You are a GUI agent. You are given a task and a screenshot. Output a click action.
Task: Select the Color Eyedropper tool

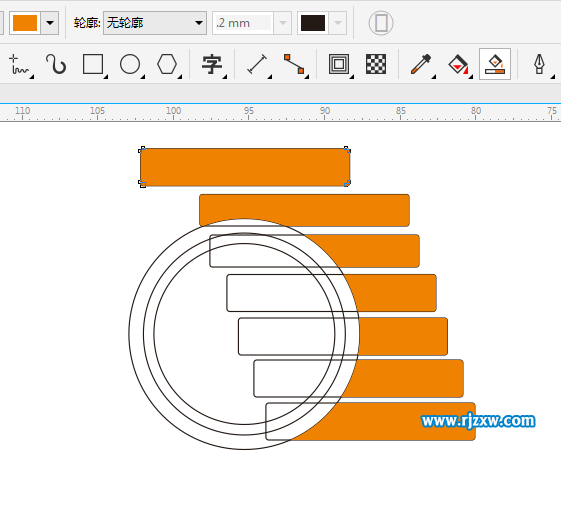pos(421,64)
